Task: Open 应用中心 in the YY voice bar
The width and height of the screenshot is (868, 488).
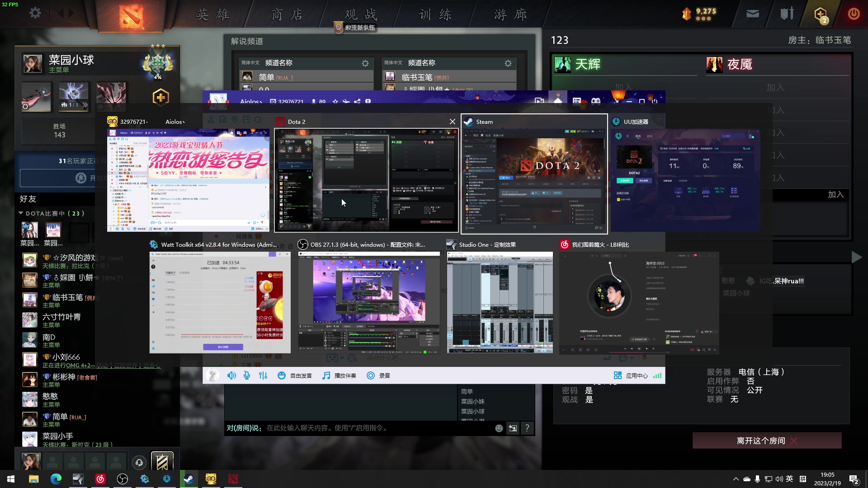Action: tap(630, 375)
